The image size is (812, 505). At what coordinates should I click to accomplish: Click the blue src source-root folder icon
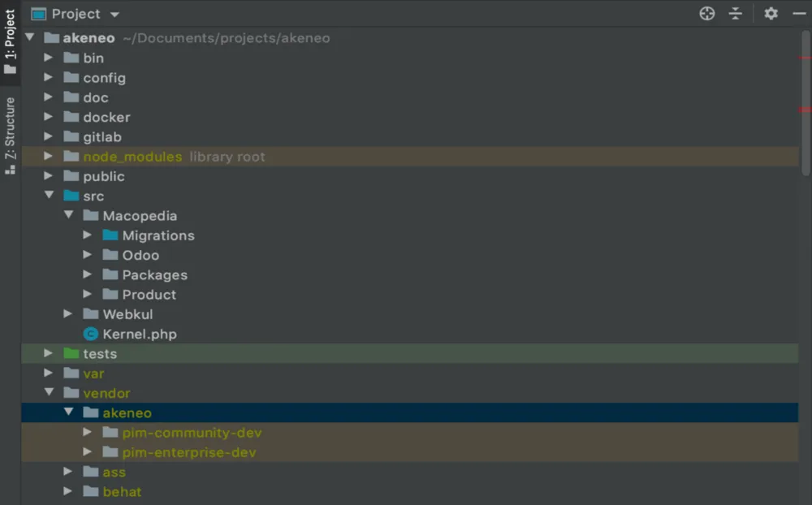71,196
